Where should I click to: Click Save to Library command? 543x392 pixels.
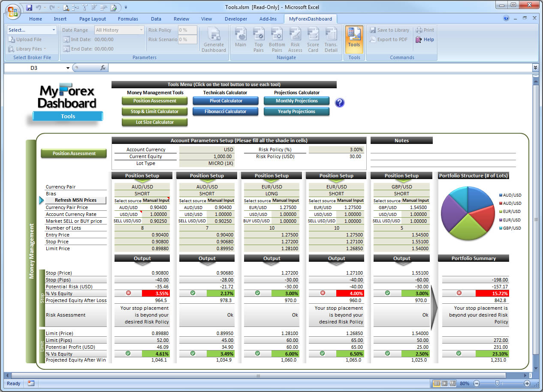tap(389, 30)
